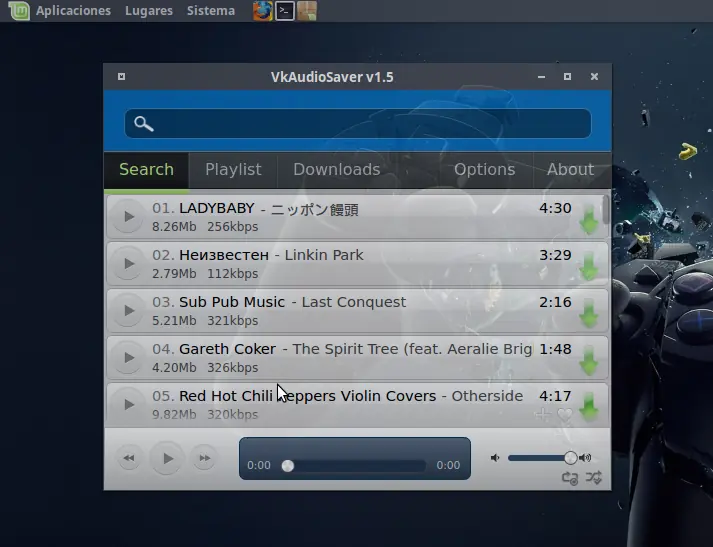Click the 4:30 duration on LADYBABY
This screenshot has width=713, height=547.
click(555, 208)
